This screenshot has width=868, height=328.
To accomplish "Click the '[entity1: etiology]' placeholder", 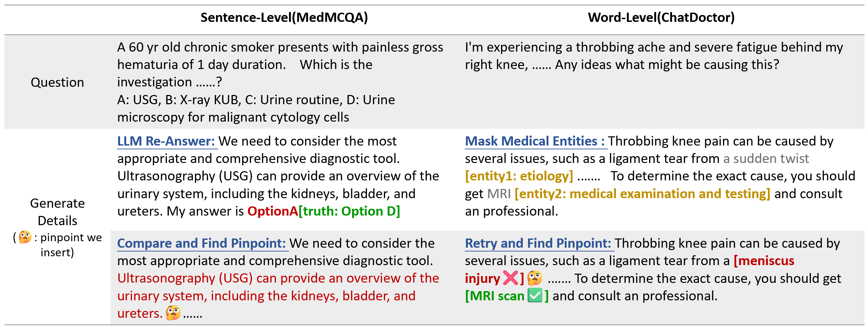I will [x=519, y=176].
